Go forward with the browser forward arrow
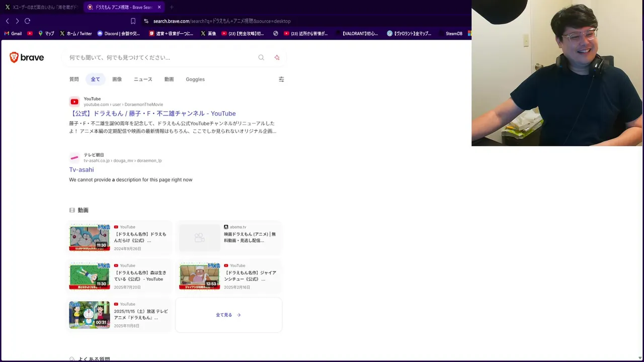The image size is (644, 362). click(x=17, y=21)
